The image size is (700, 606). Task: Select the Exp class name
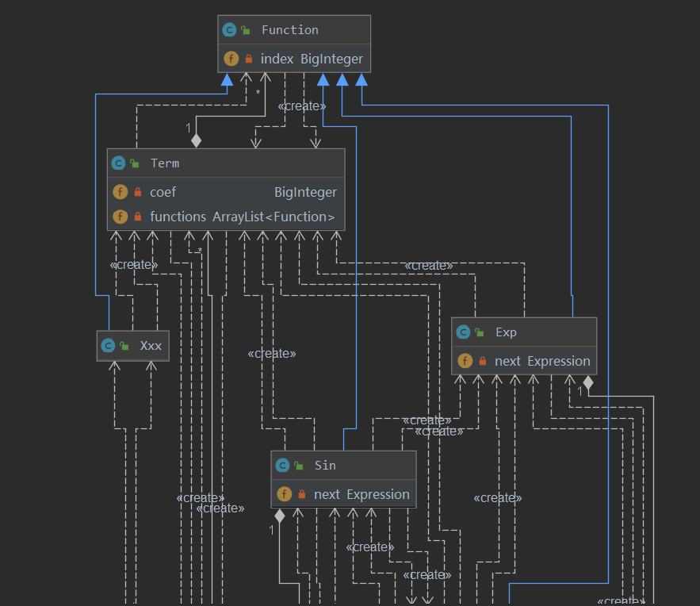[x=506, y=332]
